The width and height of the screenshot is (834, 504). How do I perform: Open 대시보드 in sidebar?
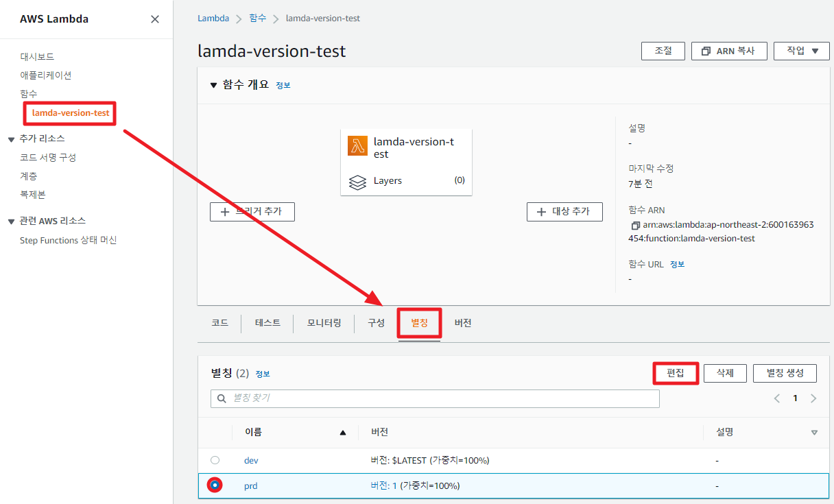[x=37, y=57]
